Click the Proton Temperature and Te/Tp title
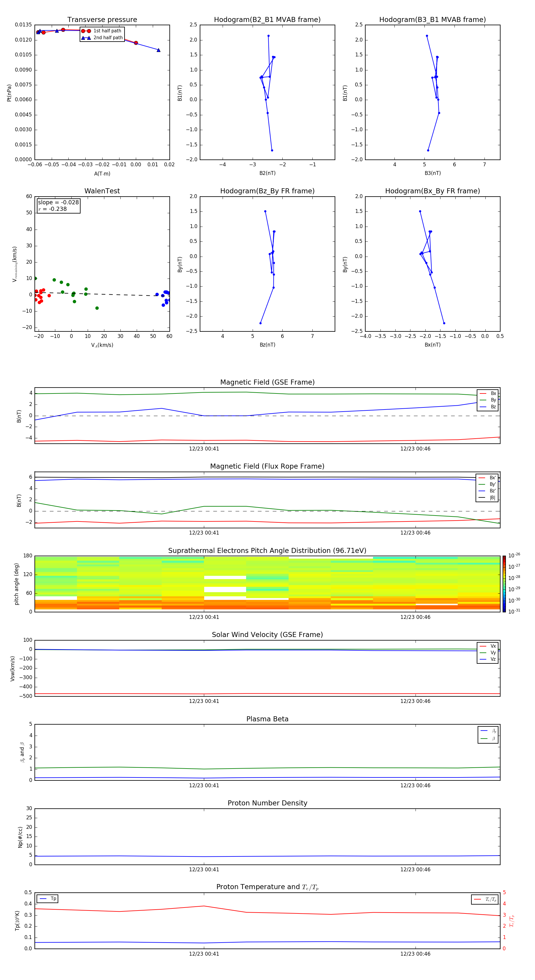Screen dimensions: 535x980 [267, 887]
